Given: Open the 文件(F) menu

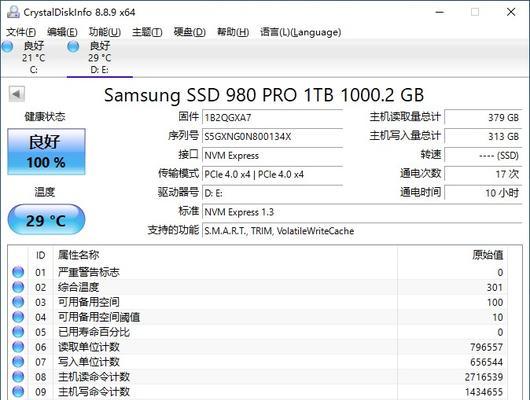Looking at the screenshot, I should pyautogui.click(x=21, y=32).
